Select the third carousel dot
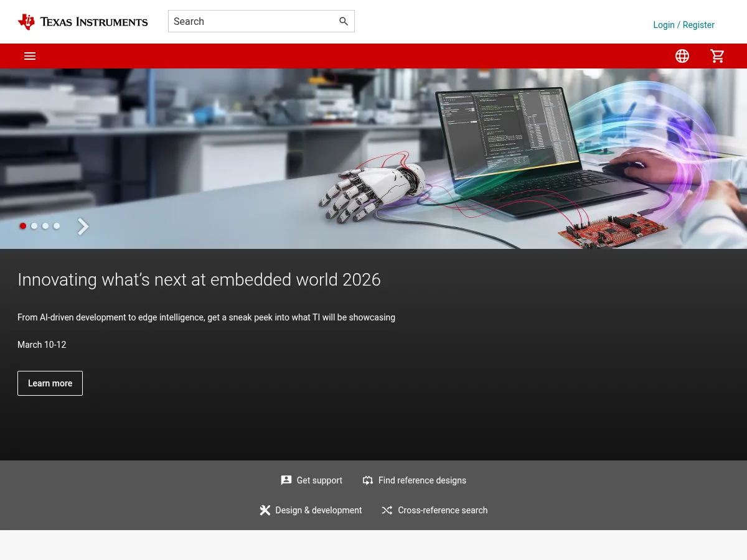 click(x=45, y=226)
